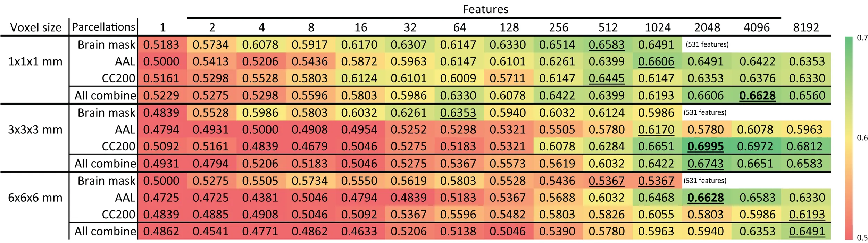Click the underlined 0.6606 AAL cell
The height and width of the screenshot is (243, 868).
click(656, 62)
